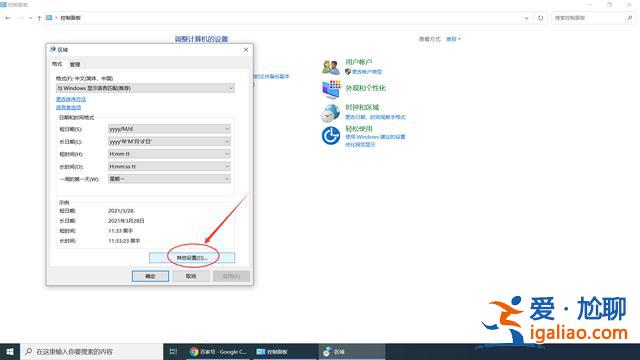640x360 pixels.
Task: Open the View by (查看方式) category dropdown
Action: (x=453, y=39)
